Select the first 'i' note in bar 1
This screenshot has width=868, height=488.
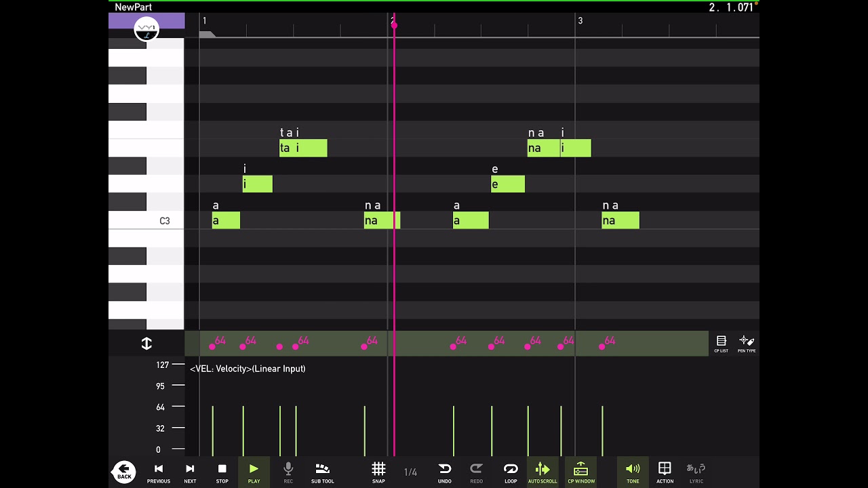click(x=258, y=184)
